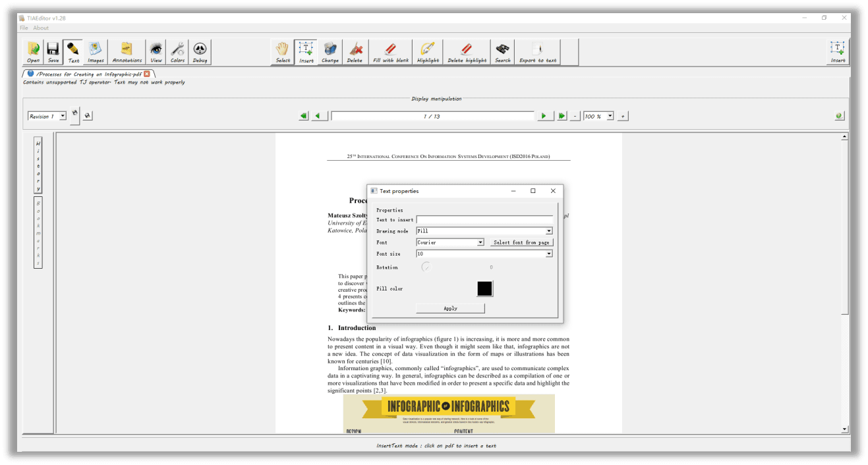Switch to the Text tool group
The height and width of the screenshot is (465, 868).
click(x=73, y=52)
